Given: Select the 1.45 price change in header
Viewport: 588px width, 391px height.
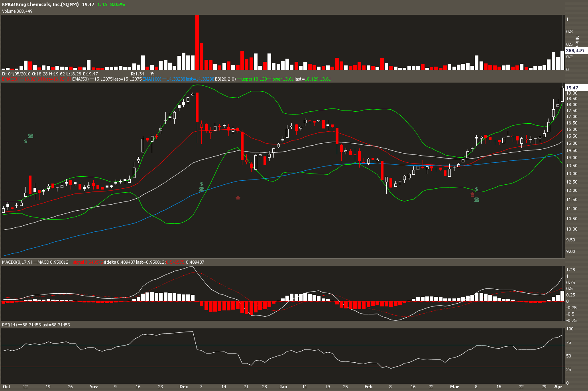Looking at the screenshot, I should [x=102, y=4].
